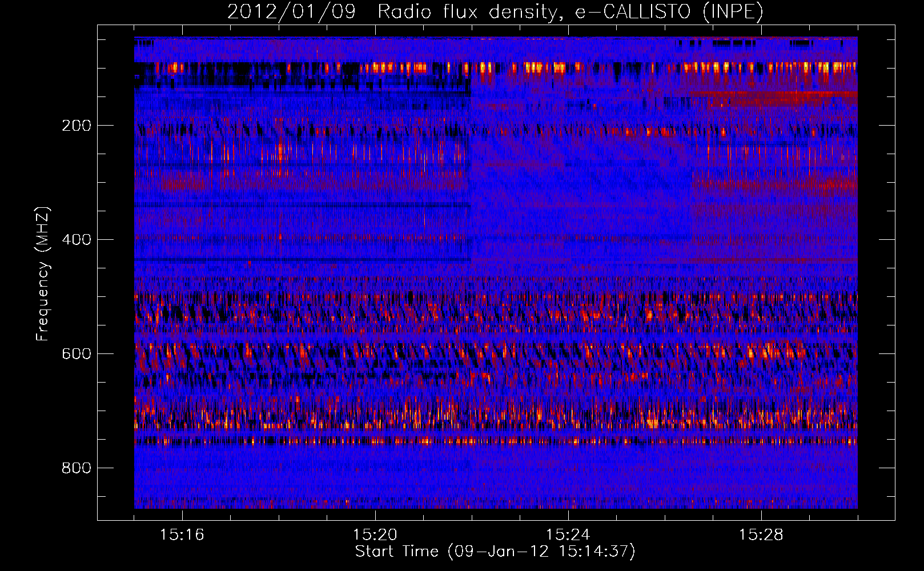Click the '200' frequency tick label
The width and height of the screenshot is (924, 571).
[x=77, y=126]
